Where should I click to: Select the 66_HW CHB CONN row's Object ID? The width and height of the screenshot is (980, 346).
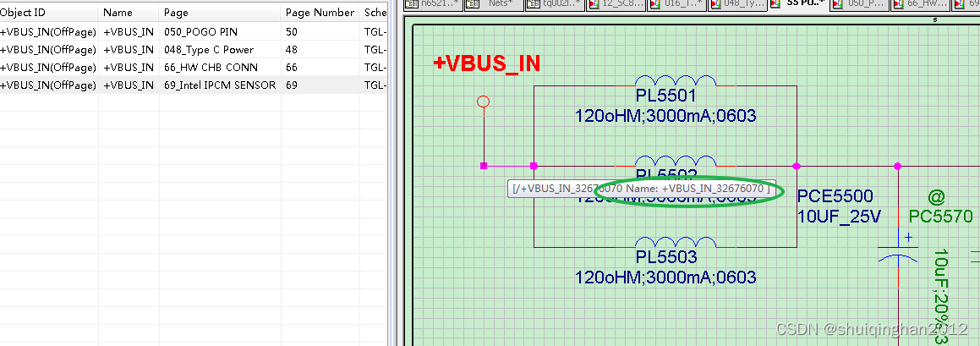(x=48, y=67)
